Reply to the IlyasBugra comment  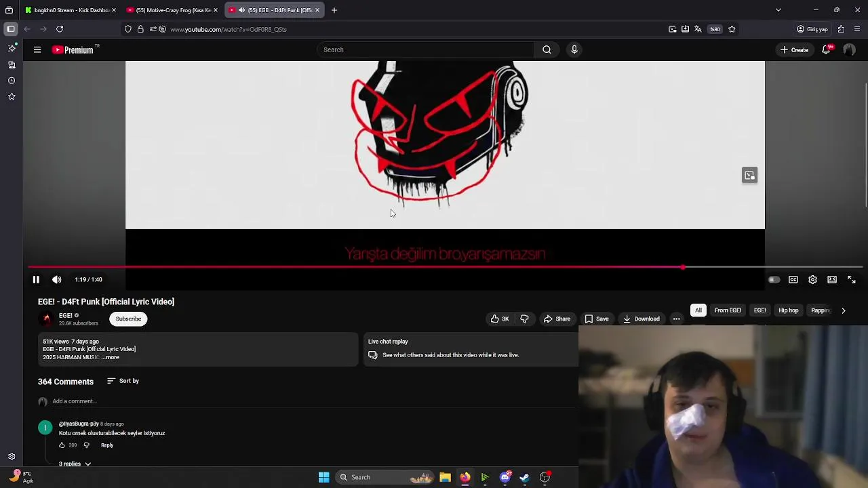click(x=107, y=445)
